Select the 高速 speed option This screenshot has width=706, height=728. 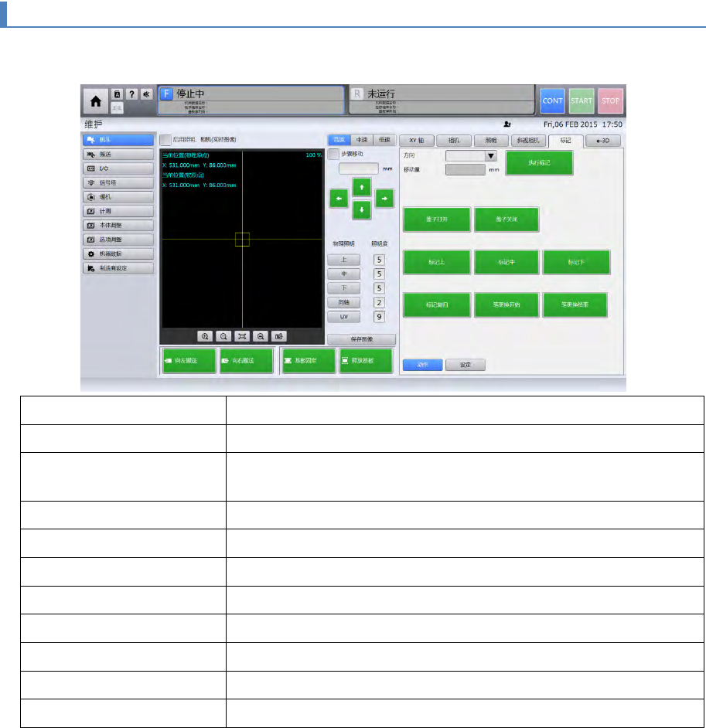click(x=339, y=140)
